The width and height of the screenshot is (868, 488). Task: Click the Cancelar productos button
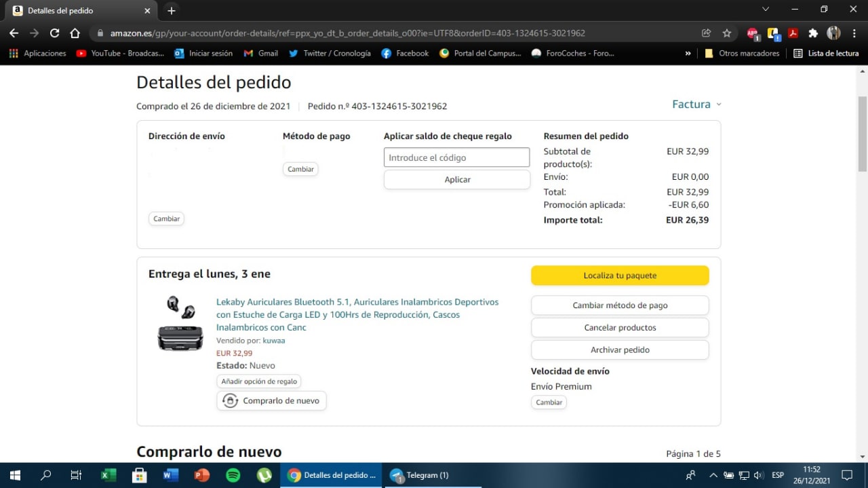click(x=620, y=328)
